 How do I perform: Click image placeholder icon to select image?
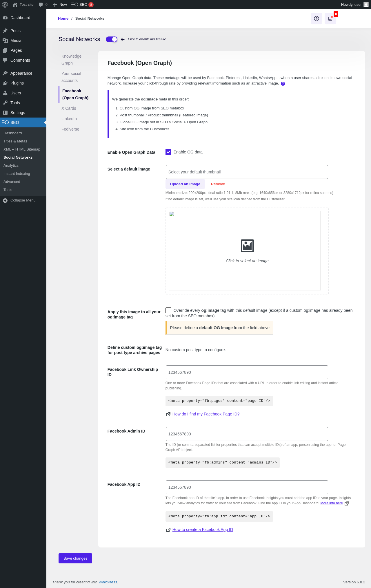[247, 246]
